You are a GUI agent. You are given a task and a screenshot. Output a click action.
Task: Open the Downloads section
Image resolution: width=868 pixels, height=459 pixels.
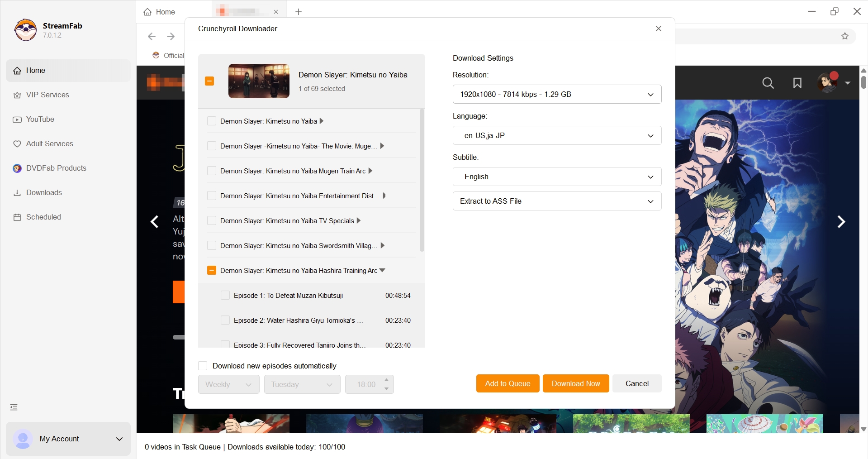coord(43,192)
